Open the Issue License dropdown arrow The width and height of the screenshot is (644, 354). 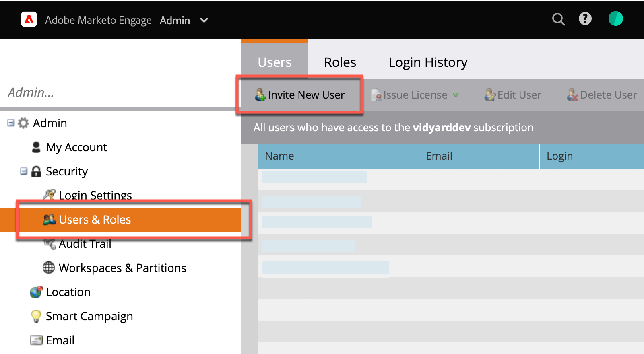456,95
